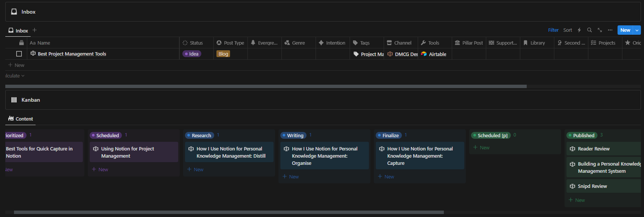
Task: Open the Filter option
Action: click(x=553, y=30)
